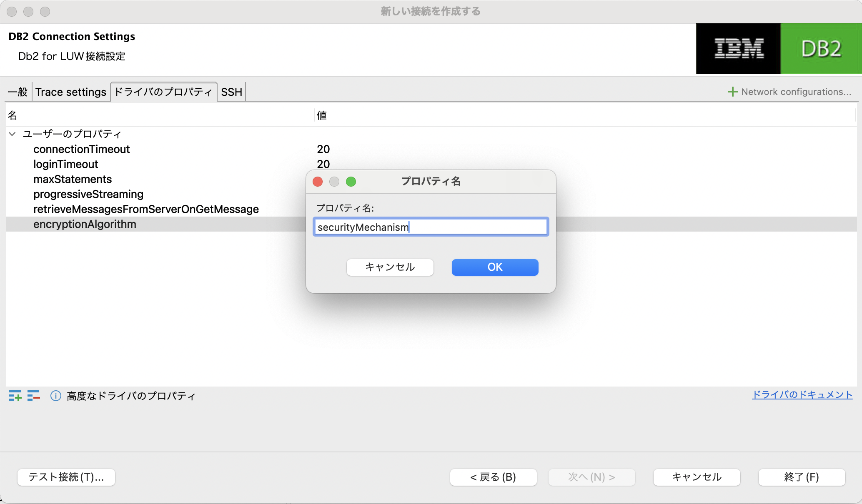Focus the プロパティ名 text input field

tap(431, 227)
